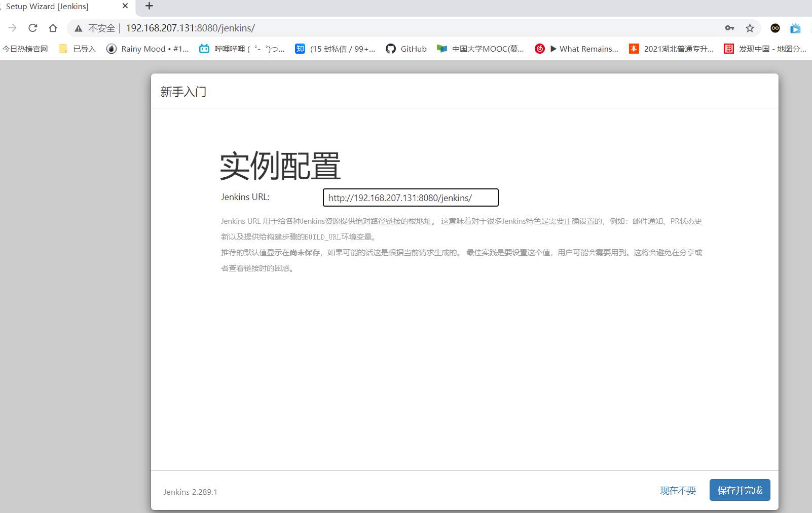Open the GitHub bookmark
Viewport: 812px width, 513px height.
click(406, 49)
